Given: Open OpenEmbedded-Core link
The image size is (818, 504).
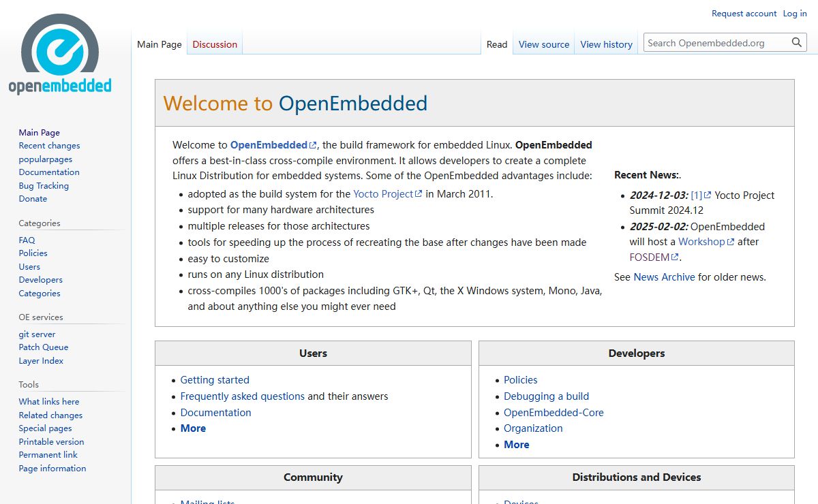Looking at the screenshot, I should 554,413.
